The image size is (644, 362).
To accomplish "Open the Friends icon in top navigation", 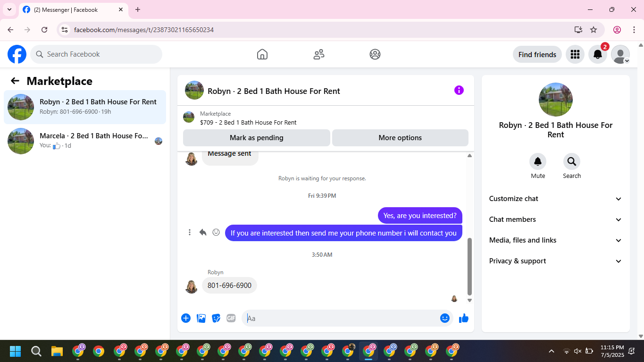I will pyautogui.click(x=319, y=54).
